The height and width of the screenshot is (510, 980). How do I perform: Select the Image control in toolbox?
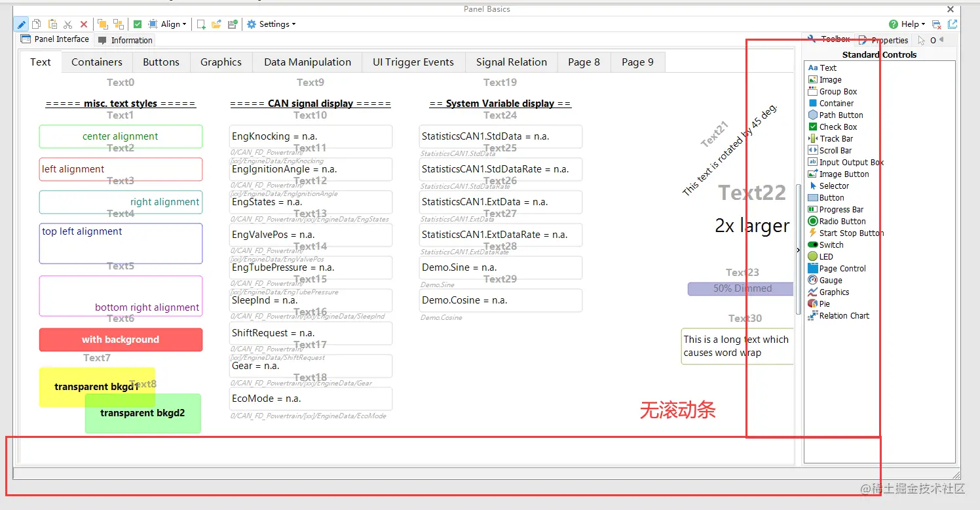825,79
